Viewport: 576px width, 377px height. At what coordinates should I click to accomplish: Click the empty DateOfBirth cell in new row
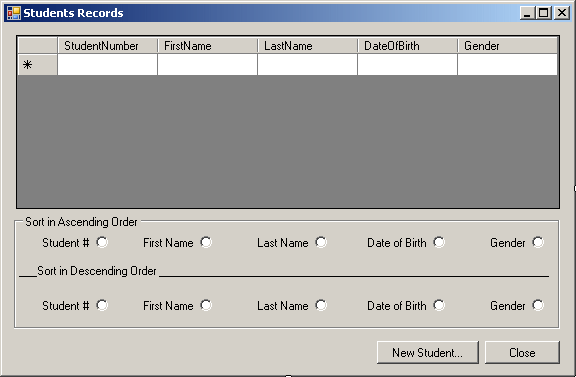click(x=407, y=65)
